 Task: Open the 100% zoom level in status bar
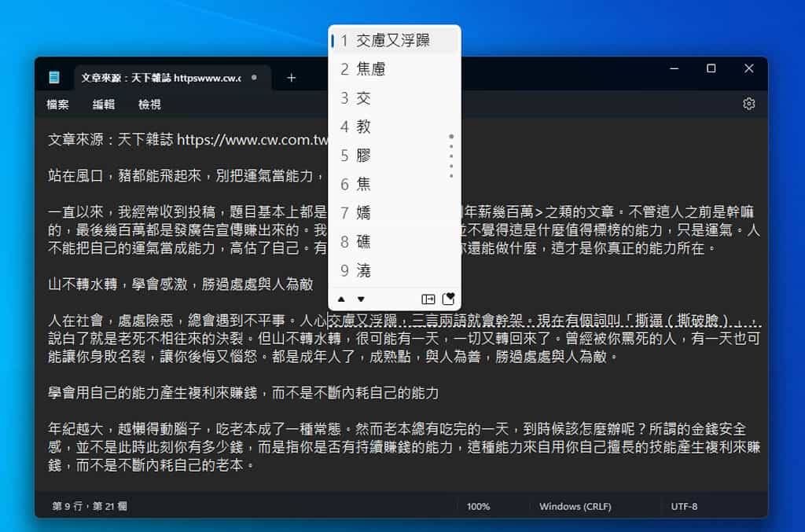pos(478,507)
